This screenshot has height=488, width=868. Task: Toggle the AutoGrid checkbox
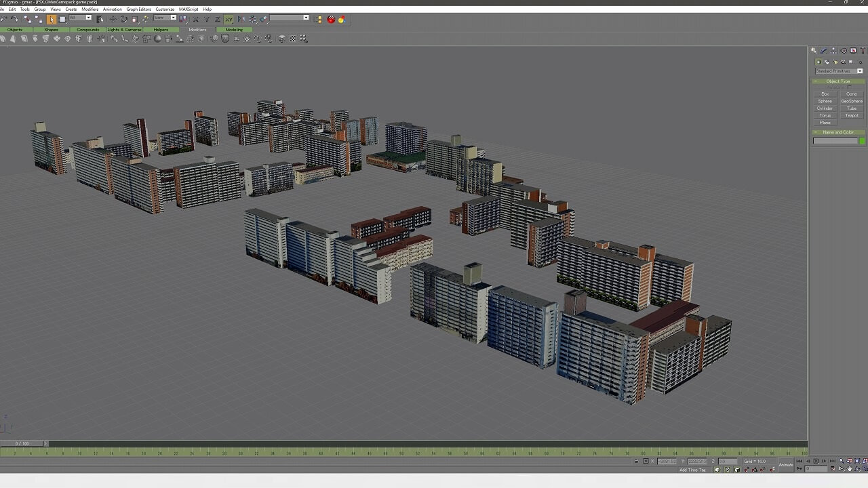(x=848, y=87)
